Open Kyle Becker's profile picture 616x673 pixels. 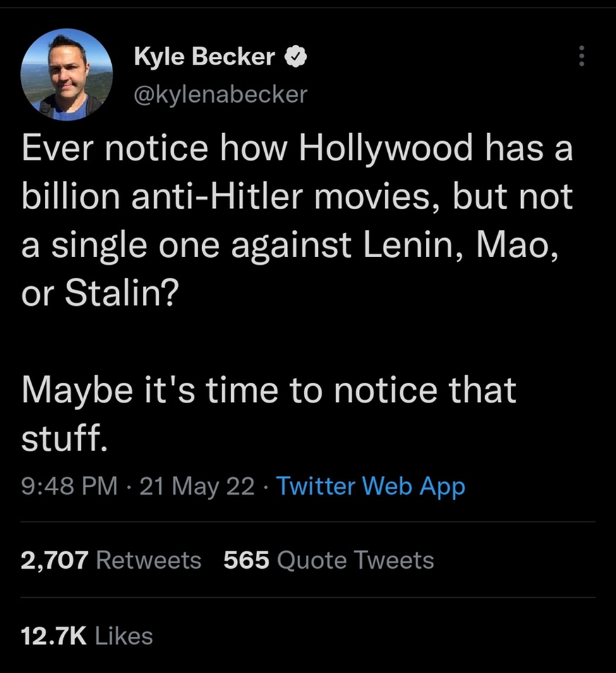click(67, 75)
